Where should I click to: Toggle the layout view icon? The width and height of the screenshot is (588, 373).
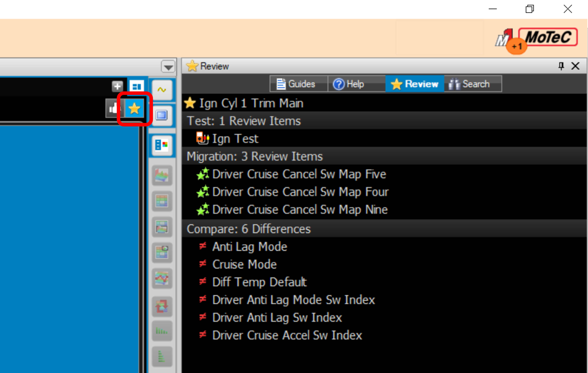136,86
